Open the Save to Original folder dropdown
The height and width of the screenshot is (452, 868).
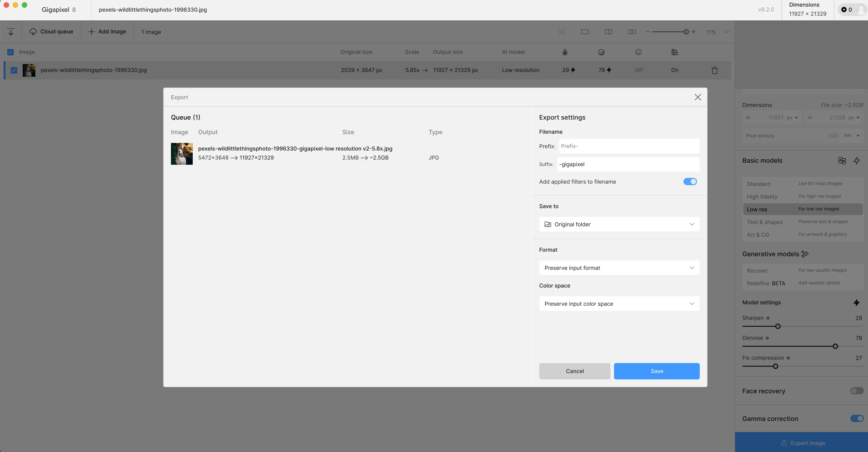(619, 224)
